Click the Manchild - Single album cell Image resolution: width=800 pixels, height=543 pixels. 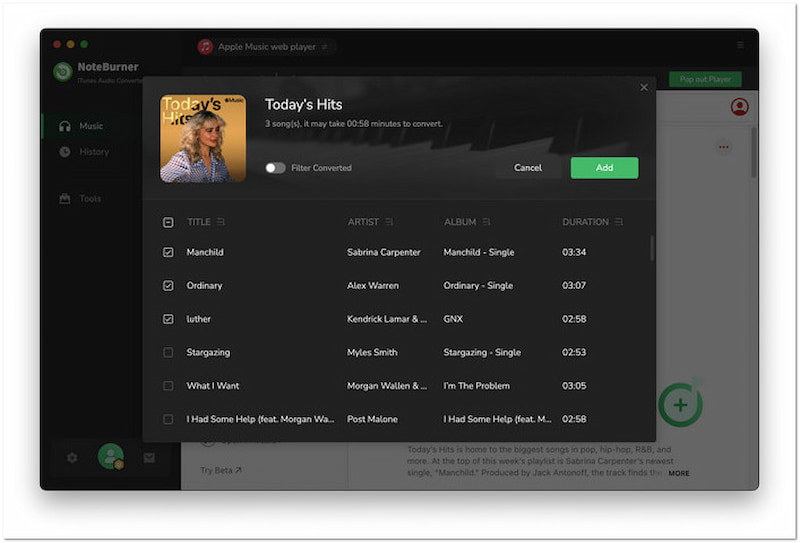click(x=479, y=252)
